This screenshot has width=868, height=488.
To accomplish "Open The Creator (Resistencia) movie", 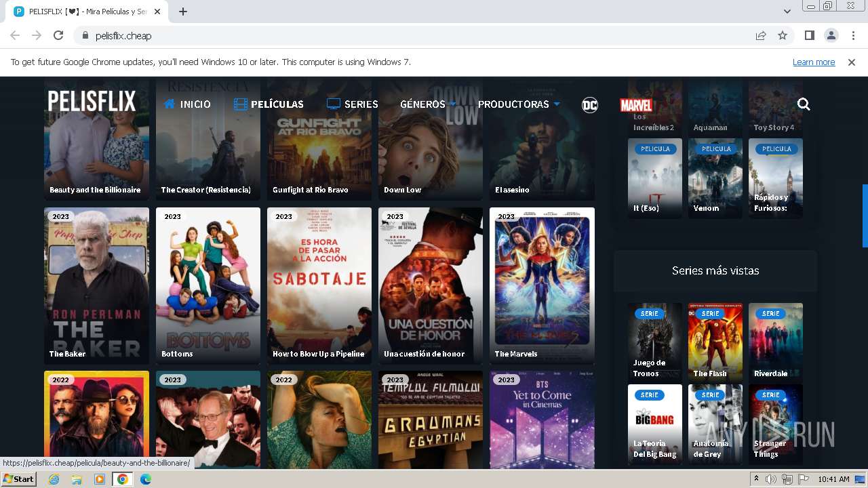I will [x=208, y=139].
